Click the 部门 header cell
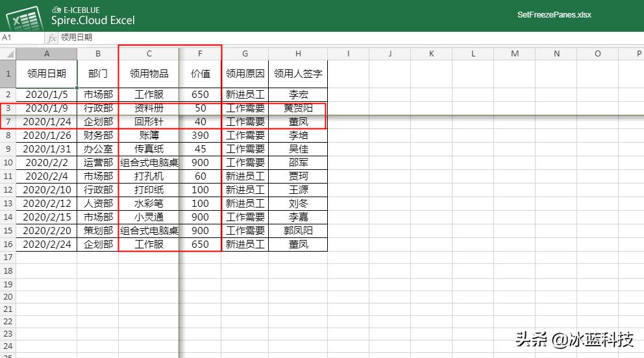 point(98,74)
